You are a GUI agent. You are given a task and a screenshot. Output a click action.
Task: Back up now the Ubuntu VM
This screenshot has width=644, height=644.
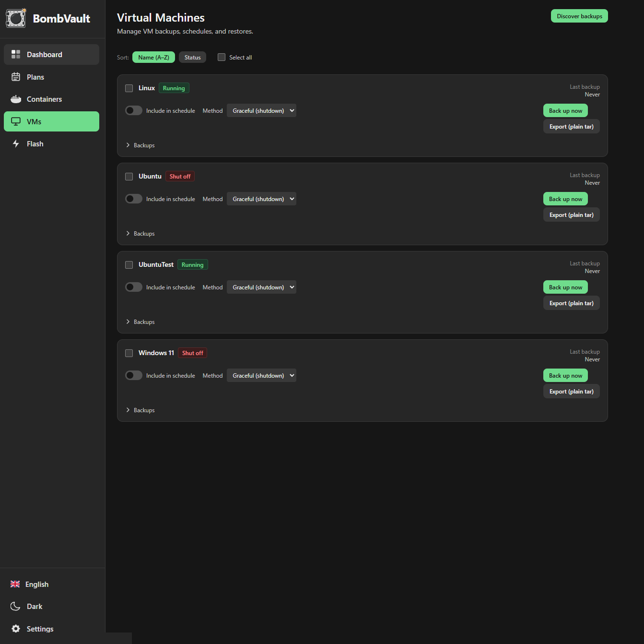565,199
